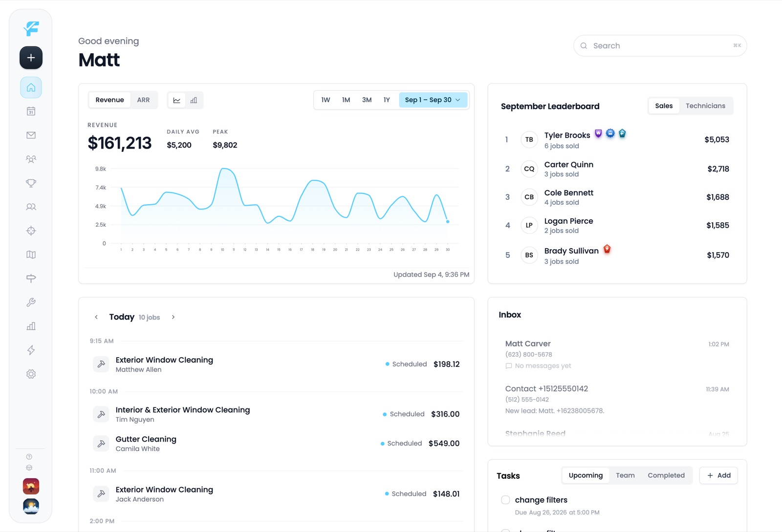Select the 1W time range

tap(326, 100)
